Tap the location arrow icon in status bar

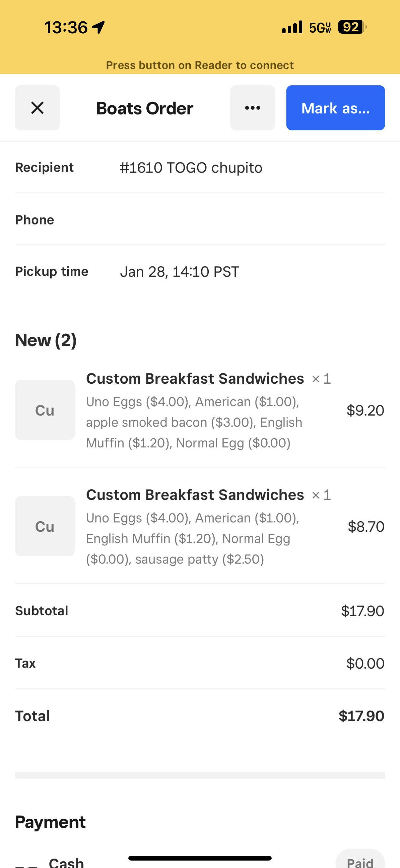tap(99, 27)
